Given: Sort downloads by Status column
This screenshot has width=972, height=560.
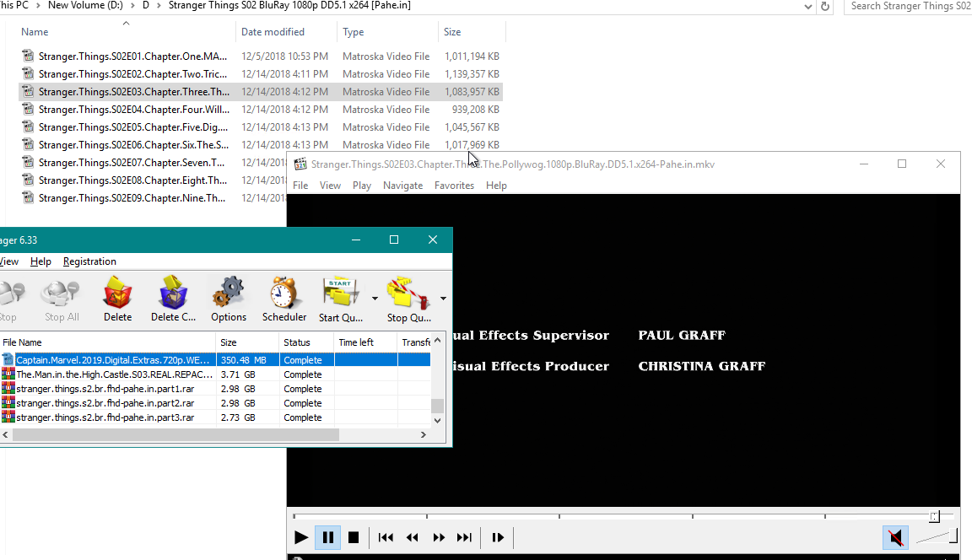Looking at the screenshot, I should 306,342.
